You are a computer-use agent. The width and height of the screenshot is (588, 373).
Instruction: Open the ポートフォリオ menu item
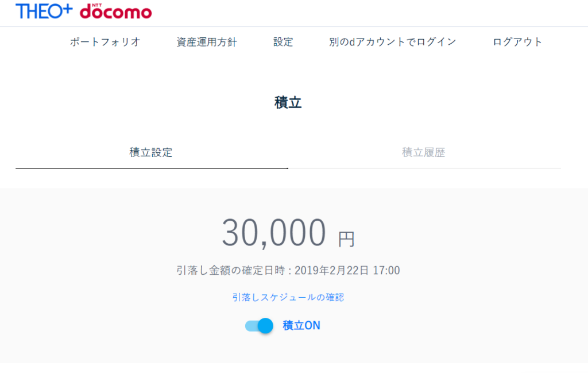tap(105, 41)
